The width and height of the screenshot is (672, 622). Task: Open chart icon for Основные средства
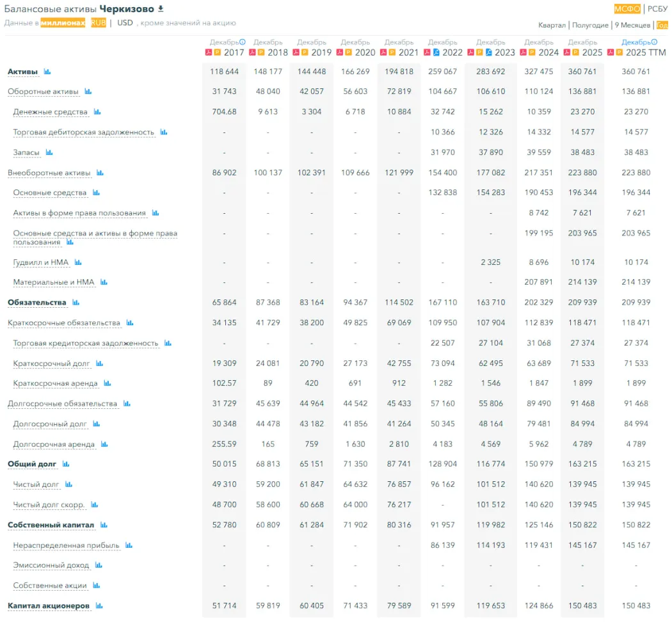click(x=96, y=193)
